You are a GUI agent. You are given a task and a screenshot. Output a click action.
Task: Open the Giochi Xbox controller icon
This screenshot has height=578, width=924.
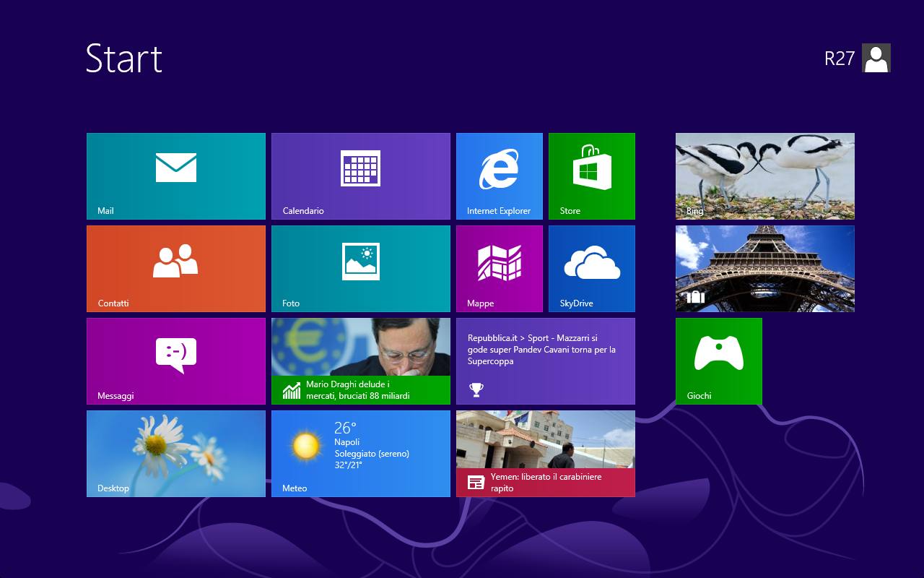coord(719,353)
